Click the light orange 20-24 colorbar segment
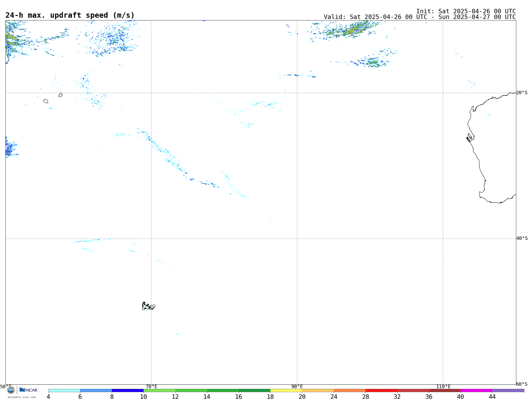The height and width of the screenshot is (400, 532). (x=318, y=390)
